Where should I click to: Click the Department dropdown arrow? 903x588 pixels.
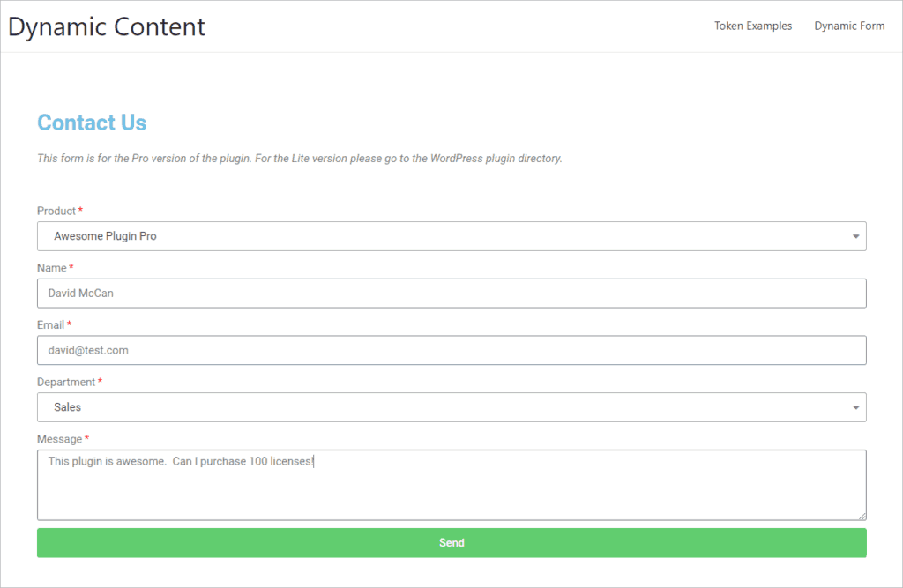855,407
